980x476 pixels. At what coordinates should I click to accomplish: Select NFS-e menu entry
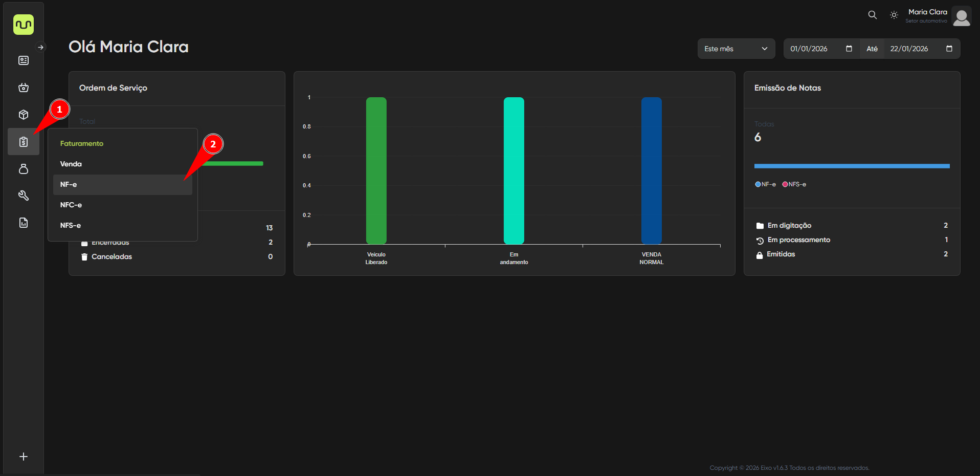pyautogui.click(x=71, y=225)
